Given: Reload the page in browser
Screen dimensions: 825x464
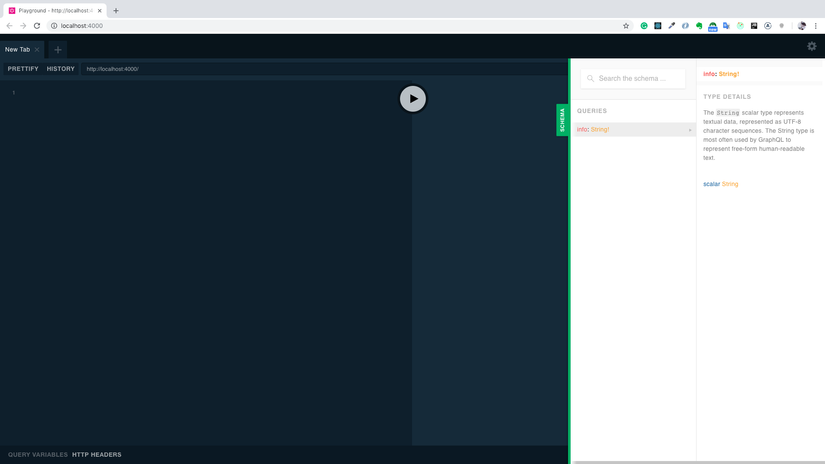Looking at the screenshot, I should (x=37, y=26).
